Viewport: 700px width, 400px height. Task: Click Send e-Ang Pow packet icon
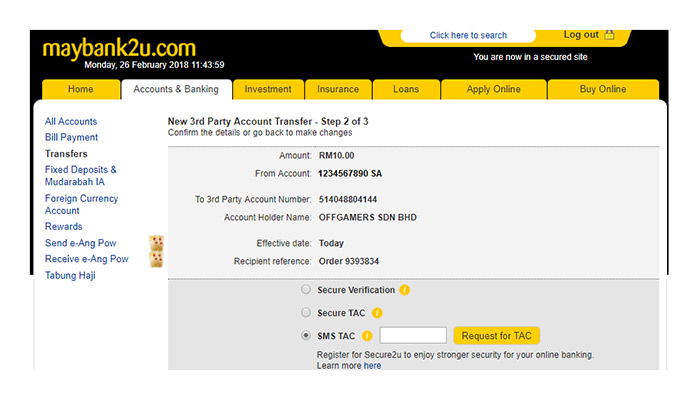pyautogui.click(x=156, y=243)
